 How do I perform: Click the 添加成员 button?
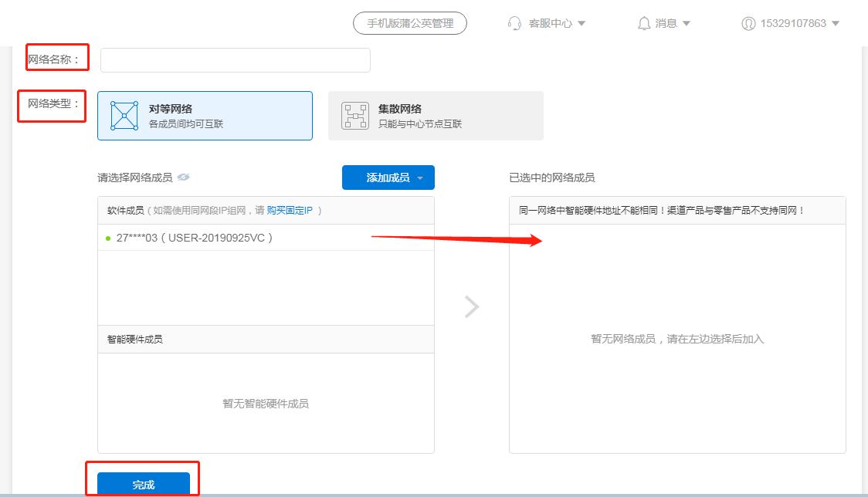coord(382,177)
